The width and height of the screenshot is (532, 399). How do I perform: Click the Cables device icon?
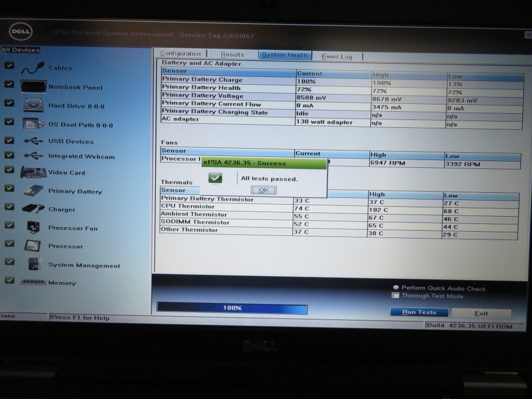pyautogui.click(x=33, y=68)
